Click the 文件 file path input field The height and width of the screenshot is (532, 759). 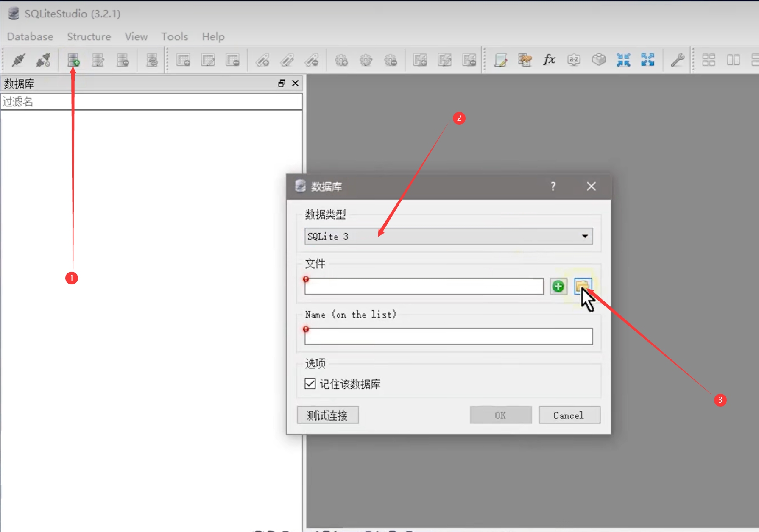[424, 287]
